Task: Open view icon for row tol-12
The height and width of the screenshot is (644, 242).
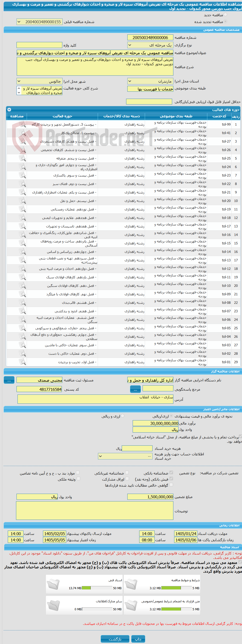Action: click(22, 269)
